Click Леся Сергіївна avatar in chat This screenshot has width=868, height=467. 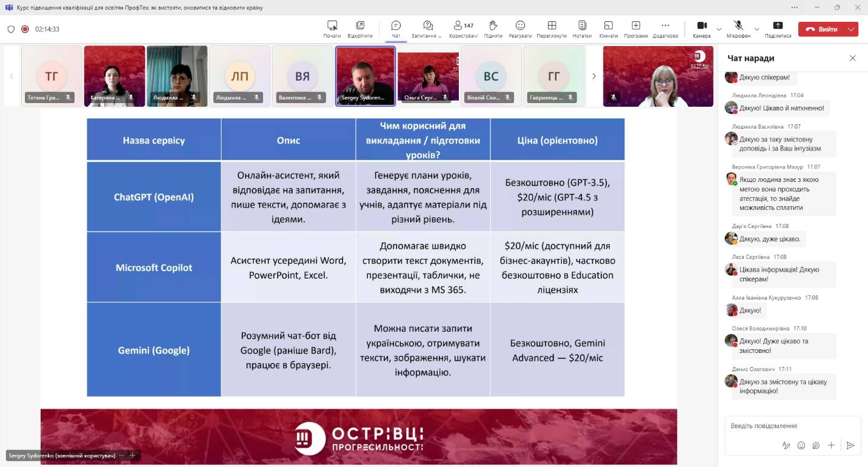pyautogui.click(x=732, y=269)
